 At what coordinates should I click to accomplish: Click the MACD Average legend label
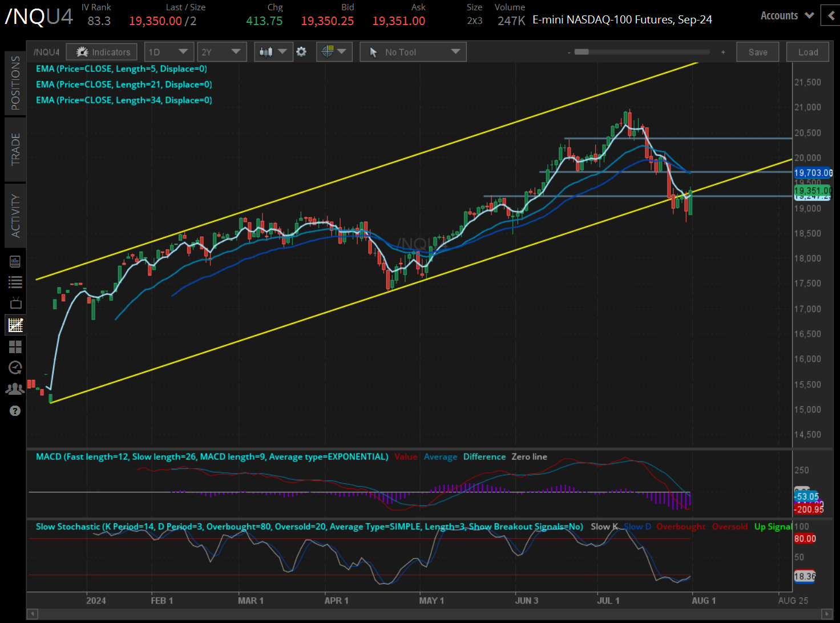click(441, 457)
